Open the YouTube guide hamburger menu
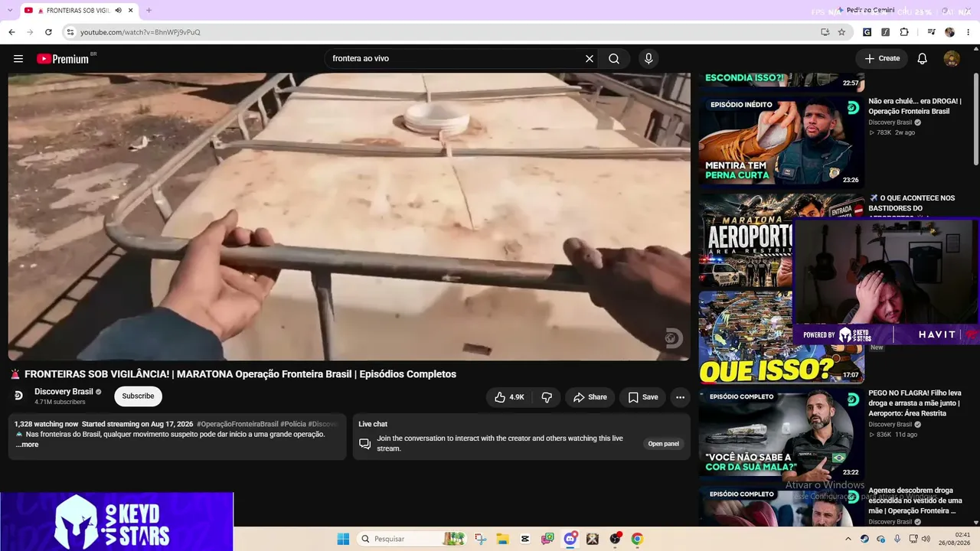This screenshot has height=551, width=980. click(x=18, y=59)
